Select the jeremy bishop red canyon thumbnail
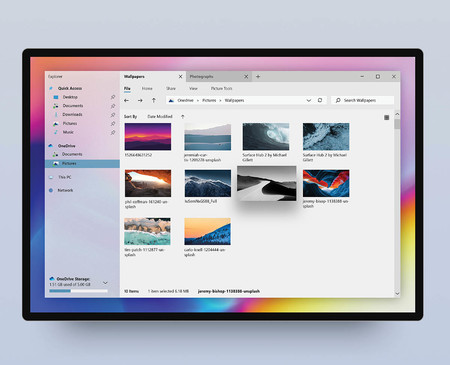The height and width of the screenshot is (365, 450). pyautogui.click(x=326, y=183)
